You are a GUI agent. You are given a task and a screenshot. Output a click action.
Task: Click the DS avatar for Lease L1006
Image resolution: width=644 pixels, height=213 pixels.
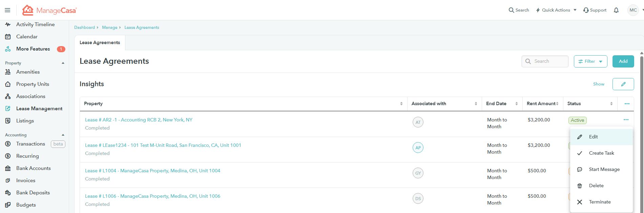point(418,198)
